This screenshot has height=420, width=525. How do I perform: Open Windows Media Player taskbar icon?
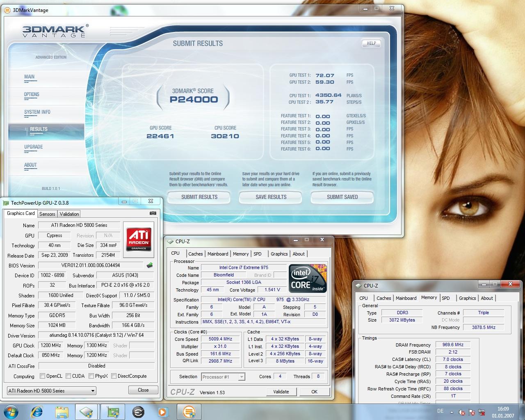[163, 411]
